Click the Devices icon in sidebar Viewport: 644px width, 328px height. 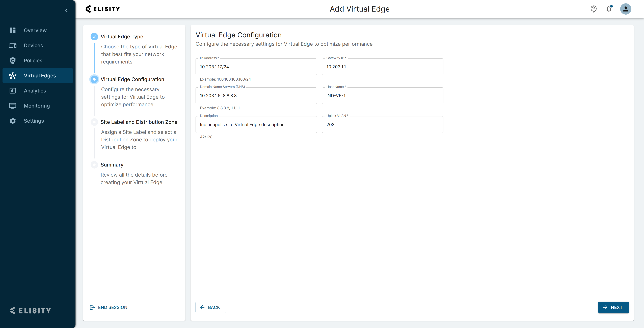click(x=13, y=45)
